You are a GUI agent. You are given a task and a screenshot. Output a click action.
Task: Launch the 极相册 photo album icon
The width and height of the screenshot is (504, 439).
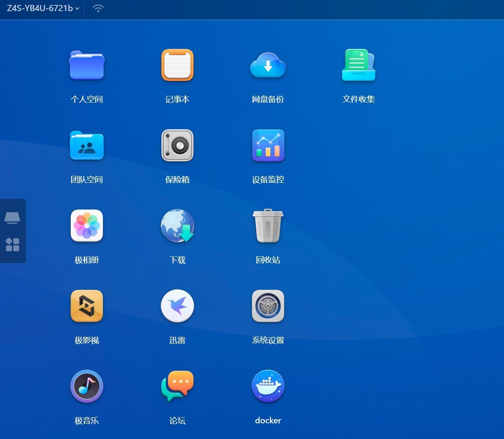pyautogui.click(x=87, y=226)
